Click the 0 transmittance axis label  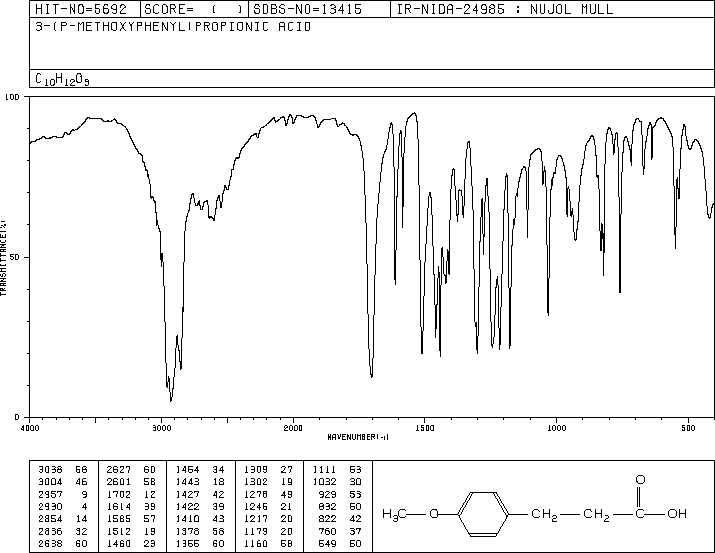(17, 417)
